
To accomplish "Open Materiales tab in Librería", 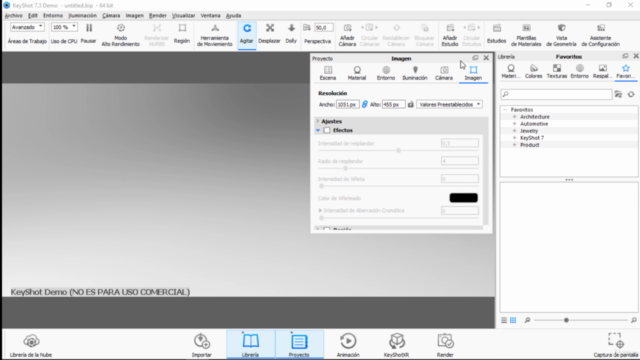I will (x=511, y=71).
